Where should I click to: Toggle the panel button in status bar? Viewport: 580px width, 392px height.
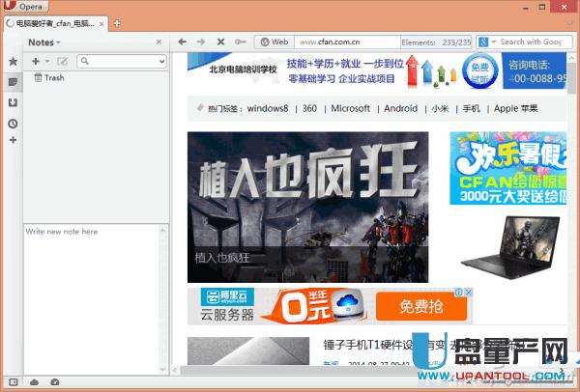[x=13, y=382]
